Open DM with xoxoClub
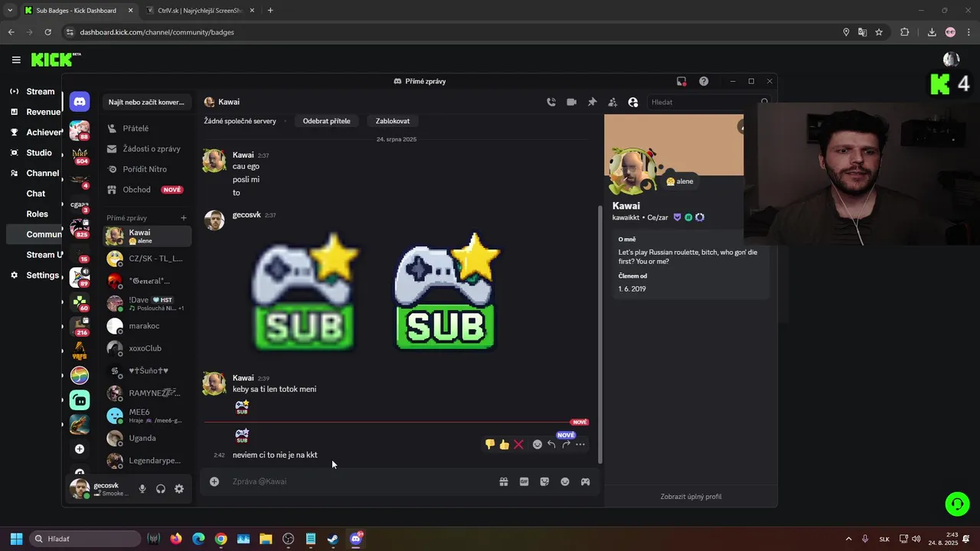 point(147,348)
